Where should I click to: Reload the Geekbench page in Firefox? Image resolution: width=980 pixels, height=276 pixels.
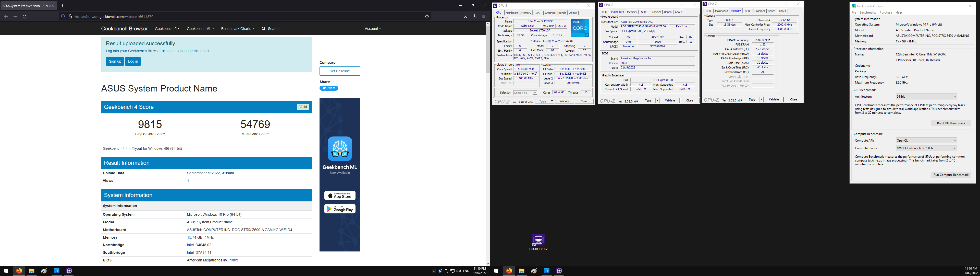tap(25, 16)
